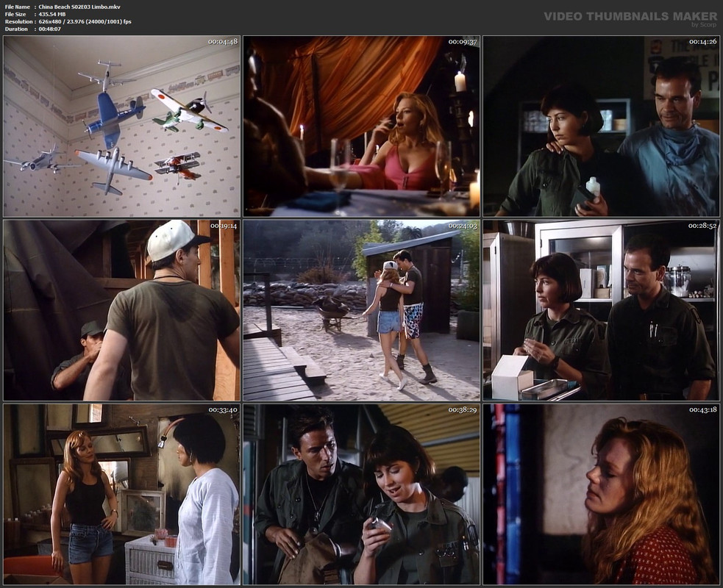
Task: Click the 00:24:03 timestamp
Action: pos(463,226)
